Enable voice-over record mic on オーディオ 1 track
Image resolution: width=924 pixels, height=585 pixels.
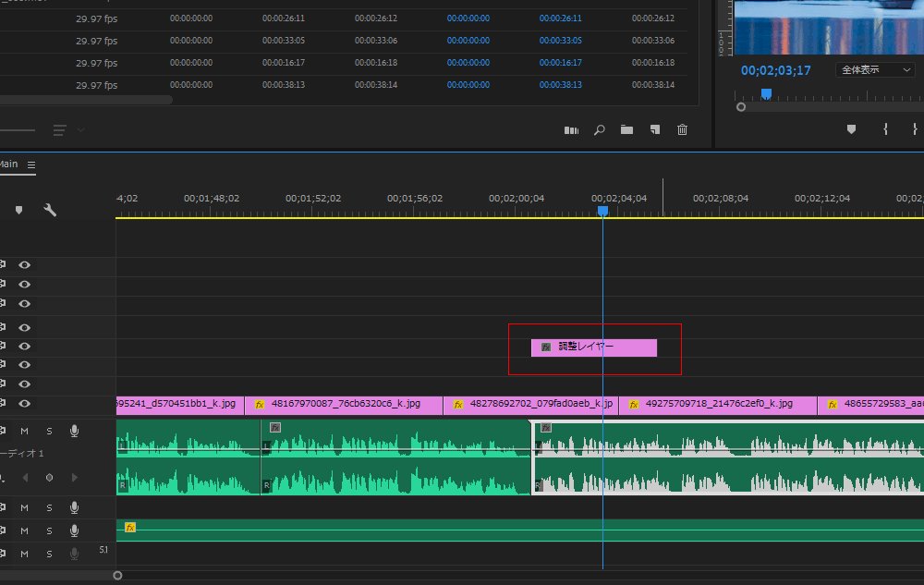coord(74,431)
